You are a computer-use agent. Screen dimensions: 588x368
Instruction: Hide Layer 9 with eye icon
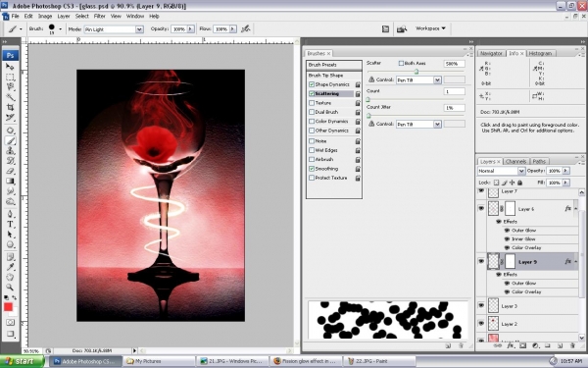point(481,261)
